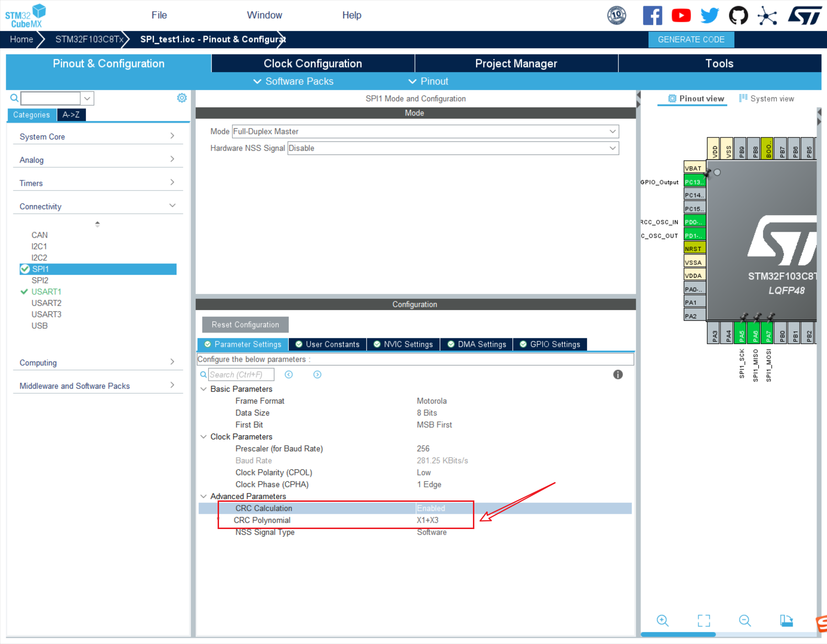Image resolution: width=827 pixels, height=644 pixels.
Task: Click the ST community network icon
Action: [x=767, y=15]
